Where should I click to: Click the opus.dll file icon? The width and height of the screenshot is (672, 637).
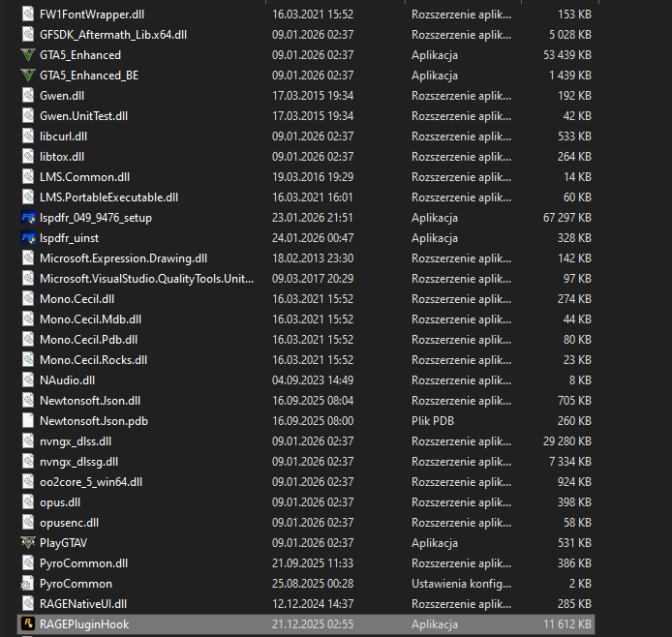(28, 502)
